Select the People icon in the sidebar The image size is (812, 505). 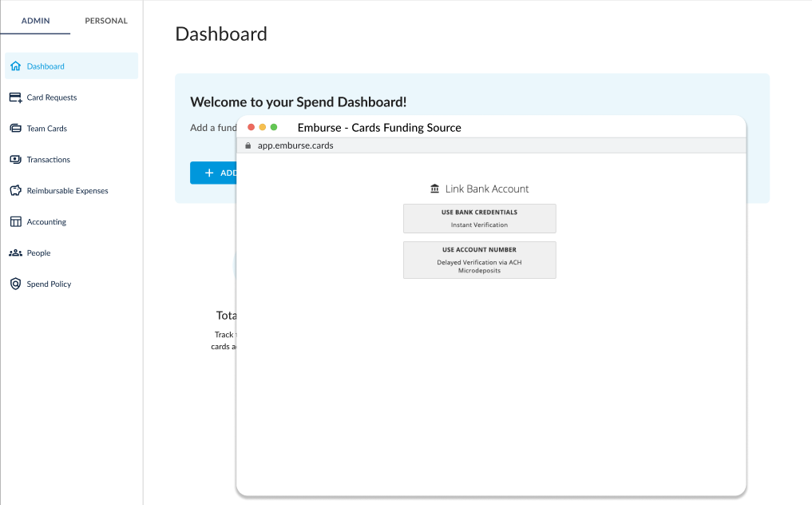(x=14, y=252)
